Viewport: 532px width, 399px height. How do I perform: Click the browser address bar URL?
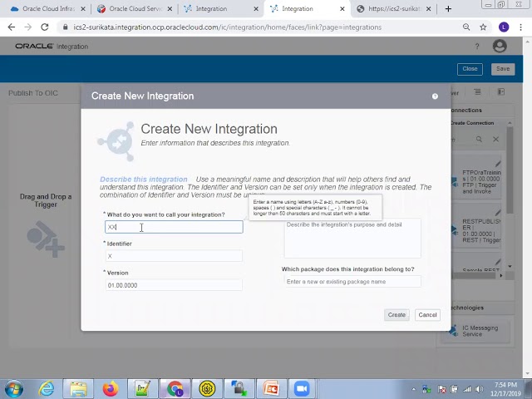coord(227,27)
